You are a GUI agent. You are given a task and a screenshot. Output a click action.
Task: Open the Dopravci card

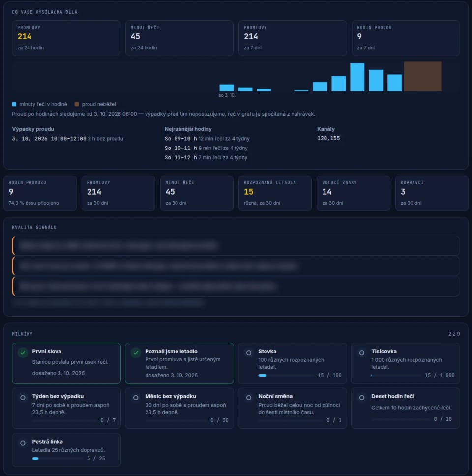[x=432, y=193]
